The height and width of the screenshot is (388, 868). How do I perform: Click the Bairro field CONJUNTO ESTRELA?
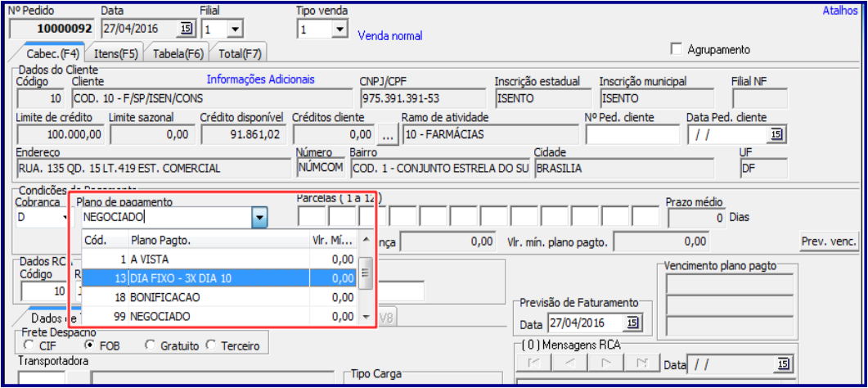[440, 169]
